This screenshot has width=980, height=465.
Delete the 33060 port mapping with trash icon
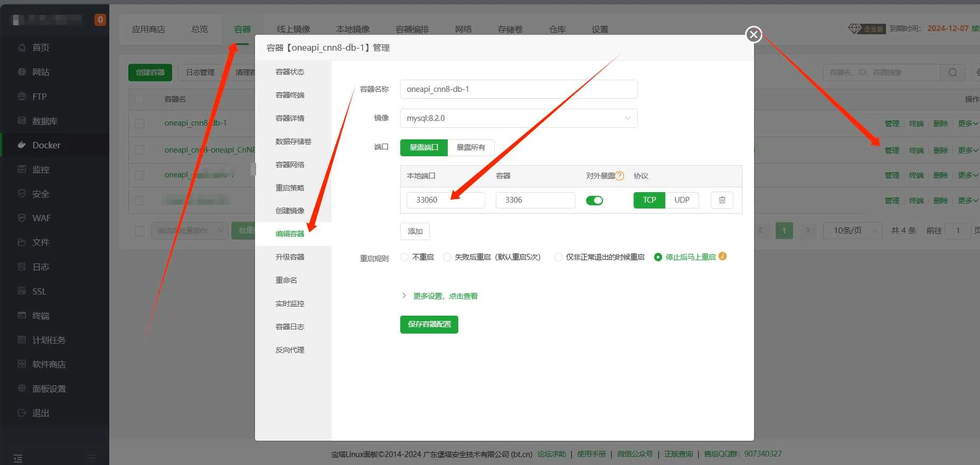click(722, 200)
